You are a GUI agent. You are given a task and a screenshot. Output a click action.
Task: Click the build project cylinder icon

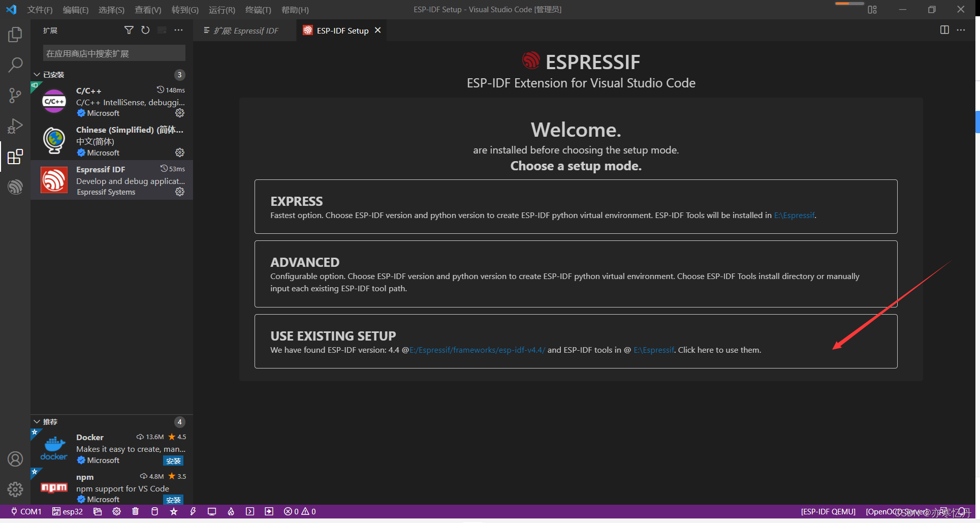pyautogui.click(x=155, y=511)
